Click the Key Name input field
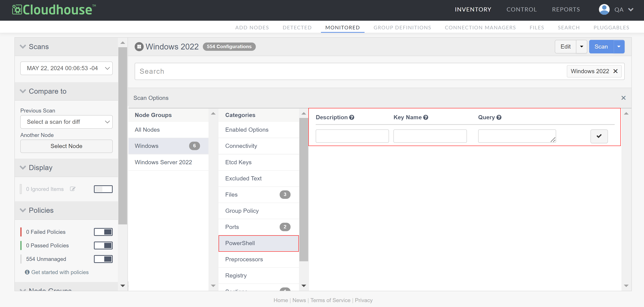This screenshot has width=644, height=307. (x=430, y=136)
